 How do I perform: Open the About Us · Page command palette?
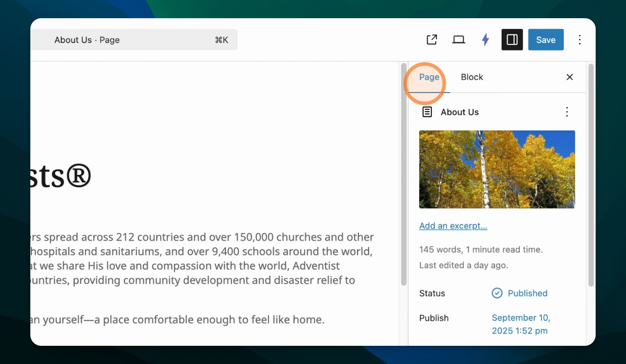pos(134,40)
